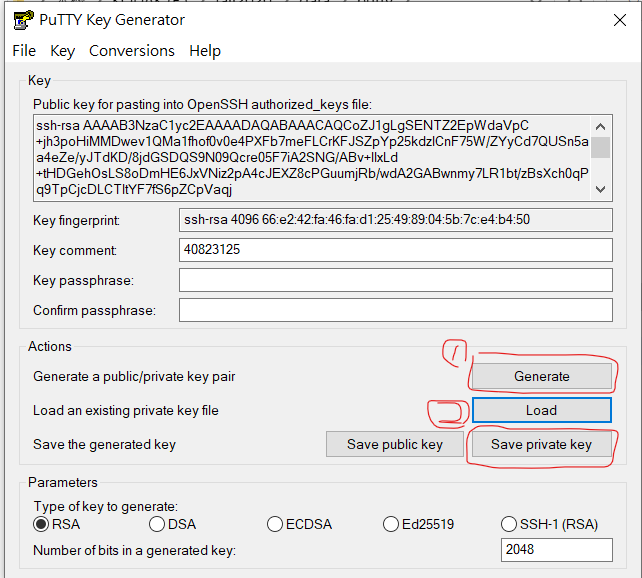Click 'Type of key to generate:' label
The height and width of the screenshot is (578, 642).
click(106, 506)
